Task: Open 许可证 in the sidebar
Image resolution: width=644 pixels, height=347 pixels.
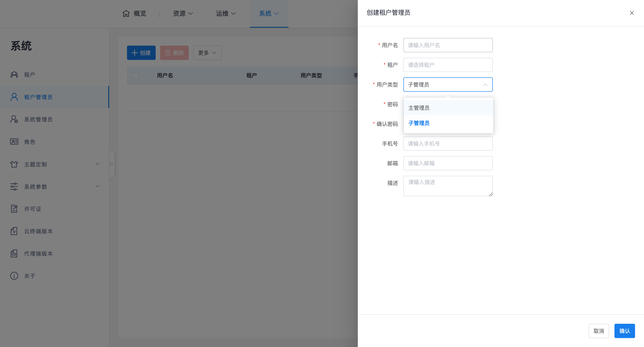Action: (55, 209)
